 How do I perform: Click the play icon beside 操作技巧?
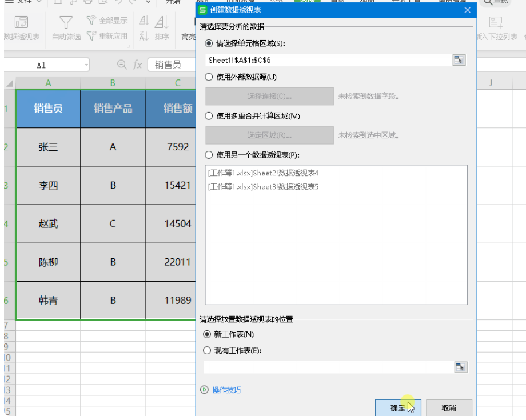pyautogui.click(x=204, y=390)
